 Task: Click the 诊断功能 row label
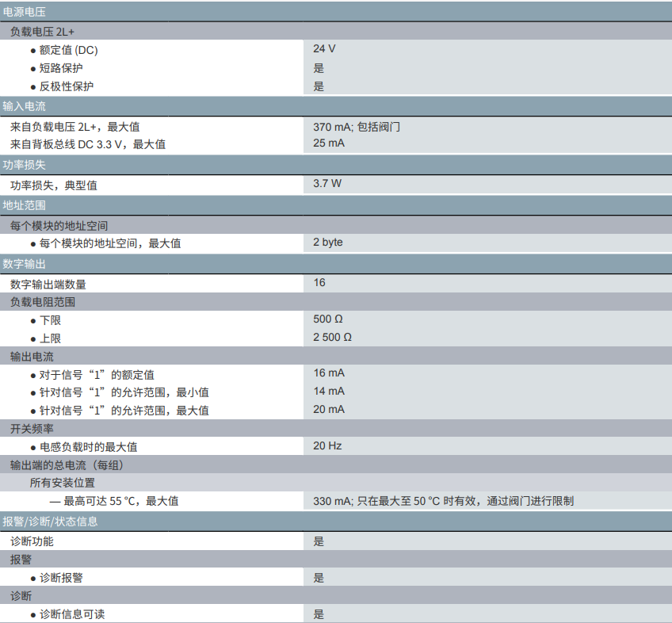(32, 541)
